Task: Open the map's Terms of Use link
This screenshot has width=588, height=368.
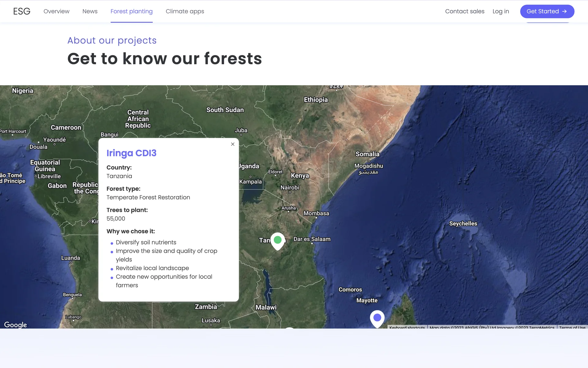Action: coord(572,327)
